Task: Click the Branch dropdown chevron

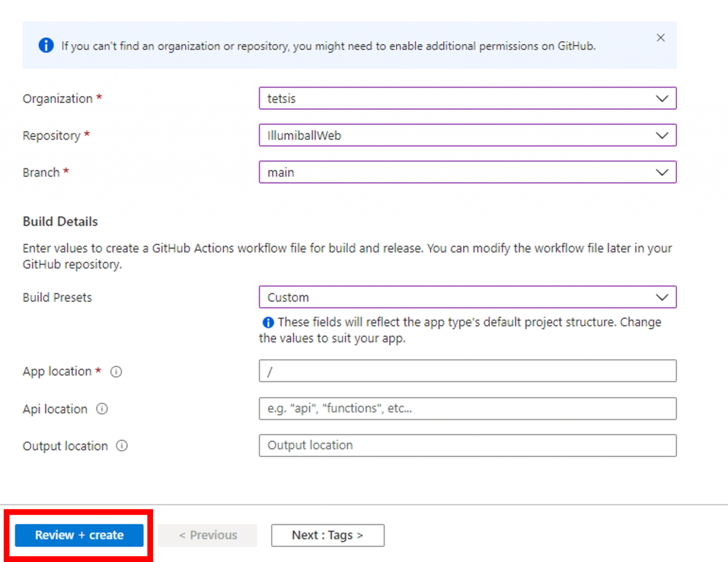Action: (x=662, y=172)
